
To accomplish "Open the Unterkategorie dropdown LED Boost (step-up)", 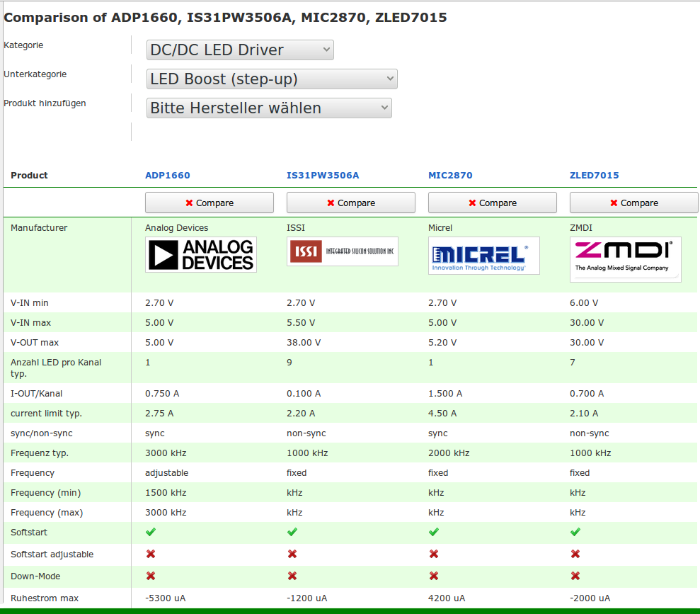I will 271,79.
